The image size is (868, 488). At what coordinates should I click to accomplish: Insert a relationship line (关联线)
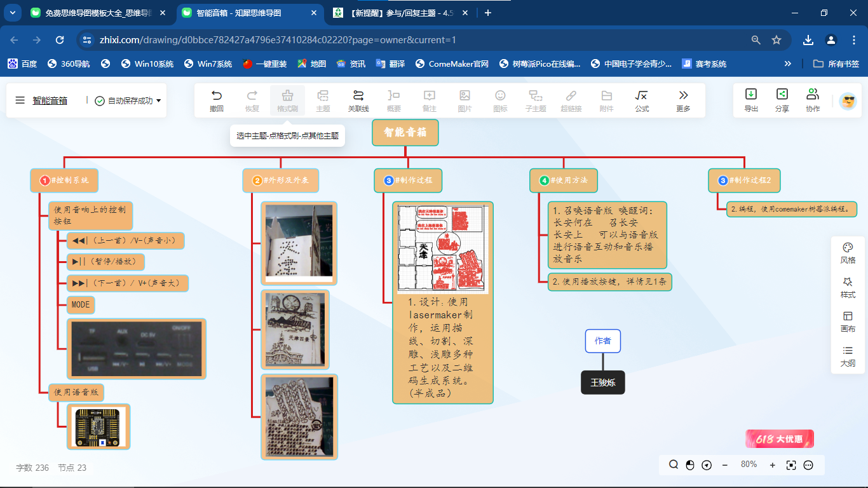pos(358,100)
